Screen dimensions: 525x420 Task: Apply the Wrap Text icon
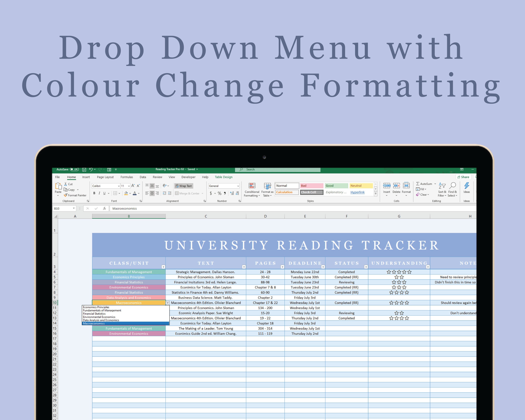184,186
